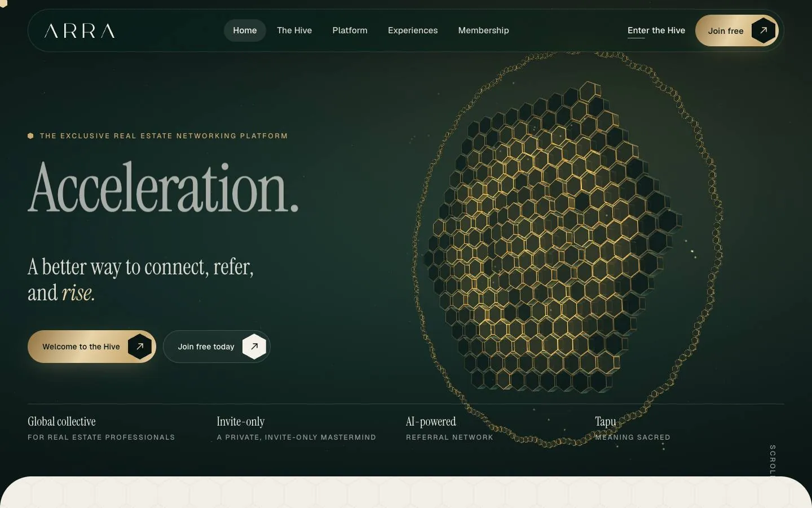Image resolution: width=812 pixels, height=508 pixels.
Task: Click the vertical SCROLL indicator
Action: [773, 461]
